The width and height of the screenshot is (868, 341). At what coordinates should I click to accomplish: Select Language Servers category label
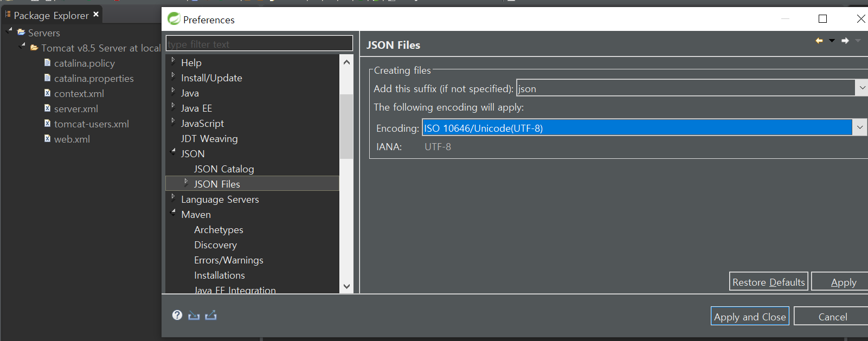(220, 200)
